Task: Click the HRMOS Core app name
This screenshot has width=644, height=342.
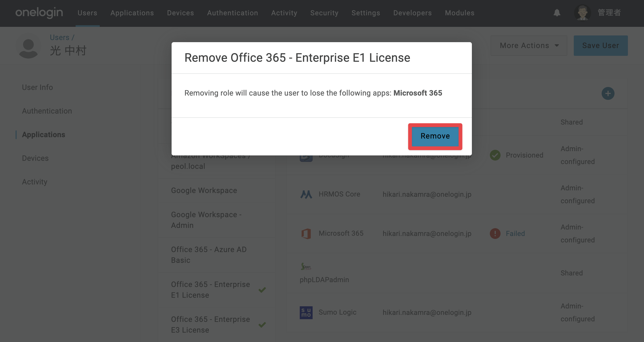Action: [x=339, y=194]
